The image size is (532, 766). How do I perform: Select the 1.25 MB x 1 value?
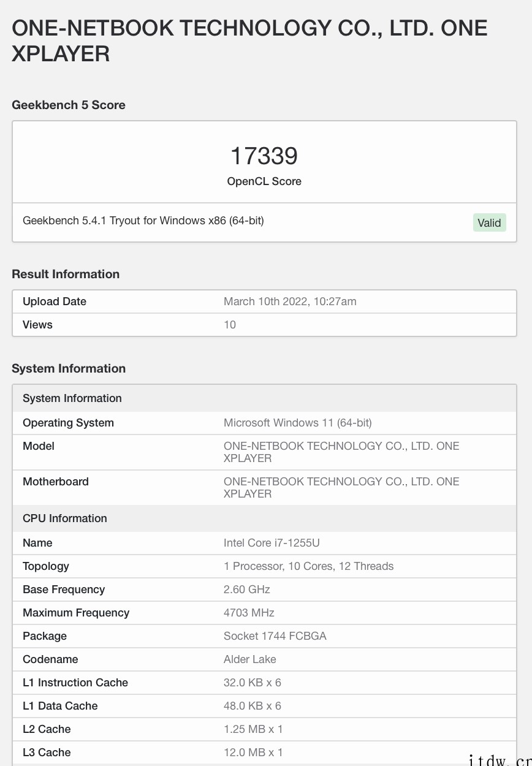pos(253,729)
